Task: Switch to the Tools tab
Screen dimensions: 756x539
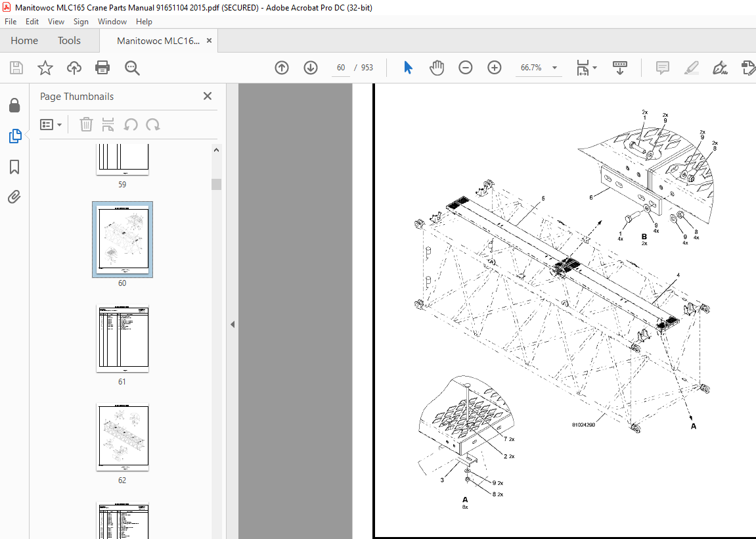Action: tap(69, 41)
